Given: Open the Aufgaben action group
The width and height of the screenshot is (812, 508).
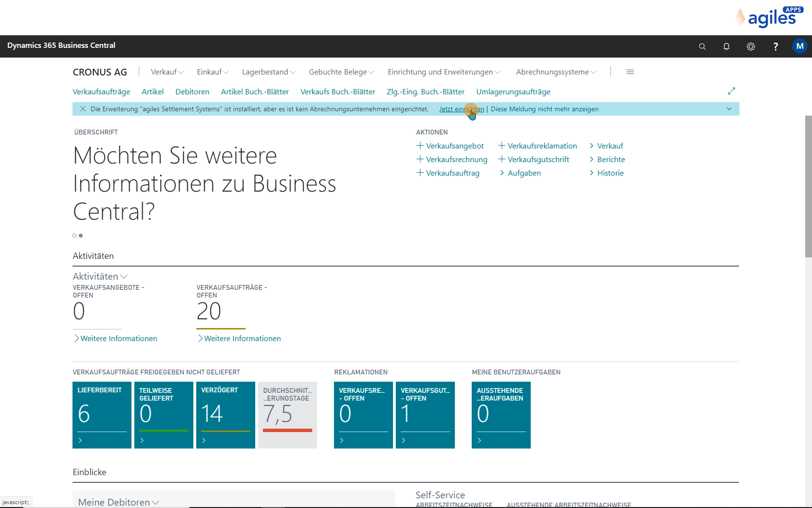Looking at the screenshot, I should pos(520,173).
